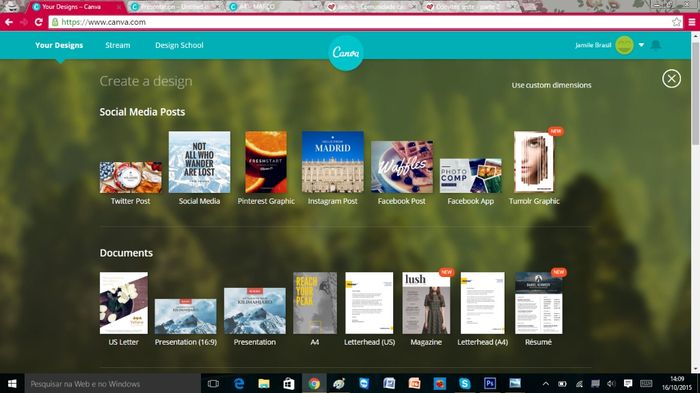Open the Design School tab
Image resolution: width=700 pixels, height=393 pixels.
coord(179,45)
